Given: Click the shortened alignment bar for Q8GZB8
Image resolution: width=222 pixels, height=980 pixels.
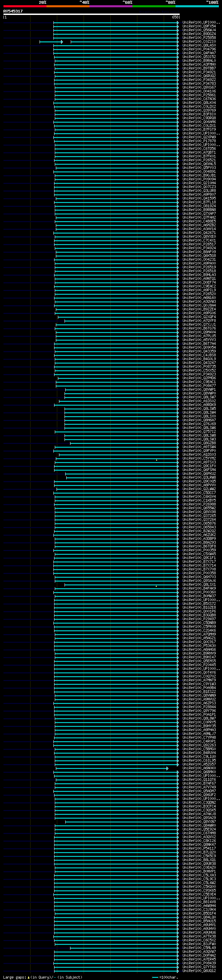Looking at the screenshot, I should point(125,443).
